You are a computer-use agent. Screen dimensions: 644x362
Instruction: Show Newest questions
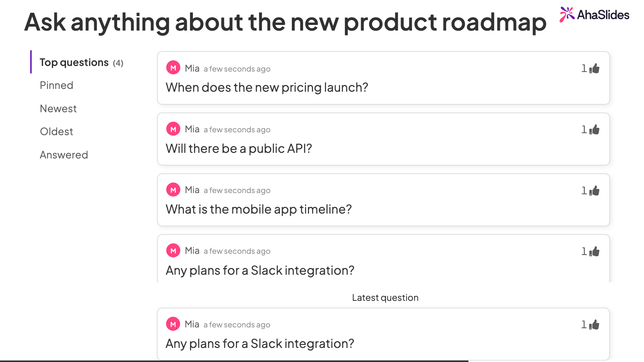tap(58, 109)
